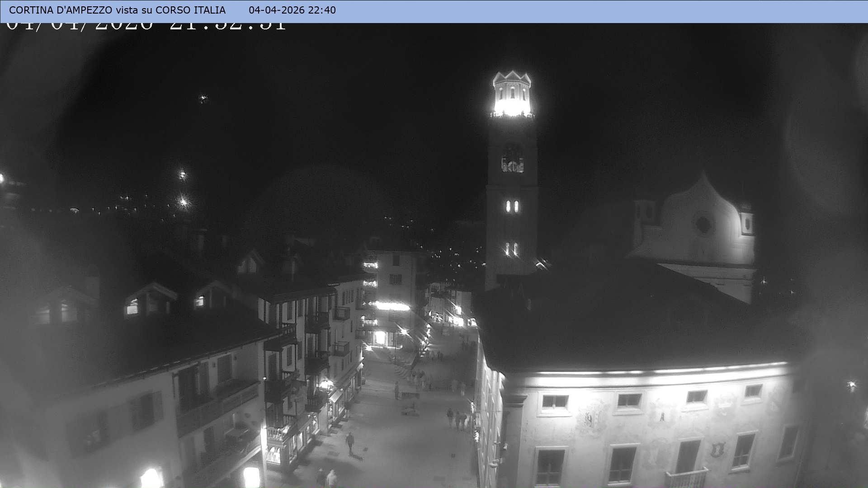Click the 04-04-2026 22:40 header timestamp
Image resolution: width=868 pixels, height=488 pixels.
[292, 10]
